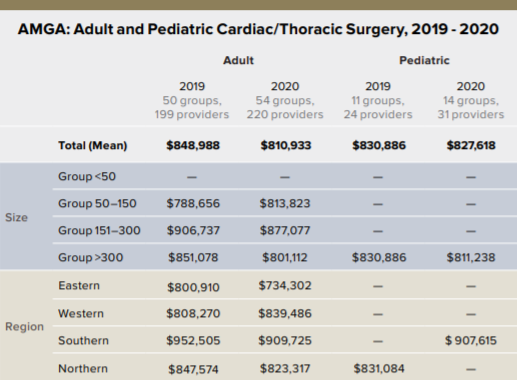
Task: Click the $907,615 Southern pediatric value
Action: coord(471,340)
